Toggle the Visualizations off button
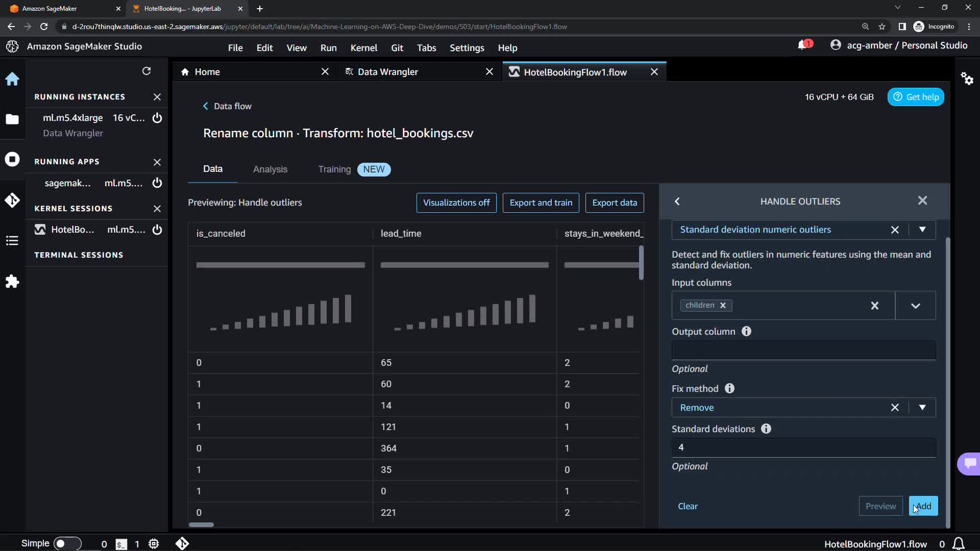 pos(456,203)
